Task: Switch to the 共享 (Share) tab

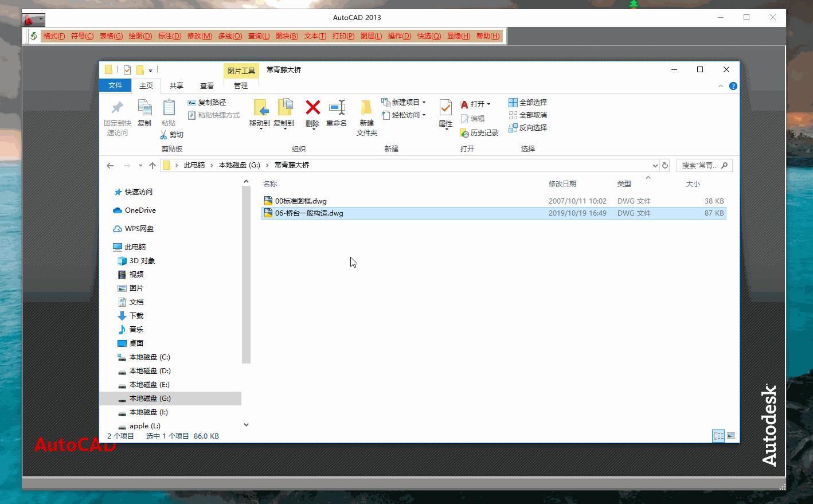Action: point(177,86)
